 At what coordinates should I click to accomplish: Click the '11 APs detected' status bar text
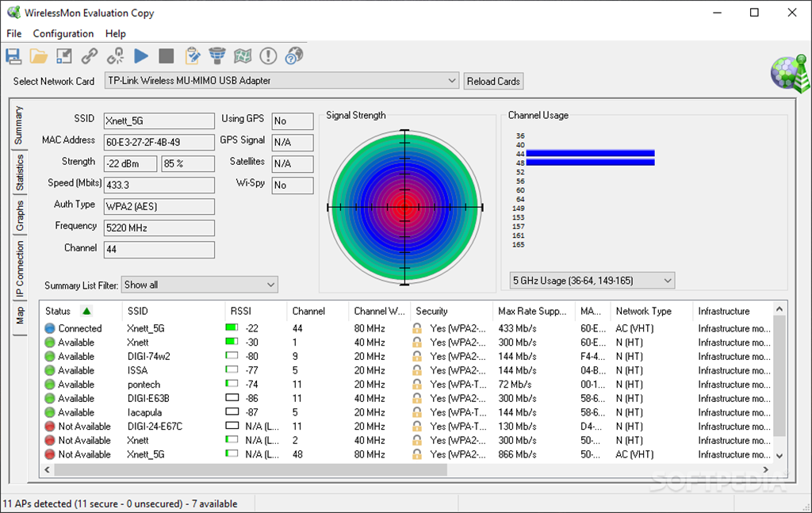[121, 503]
